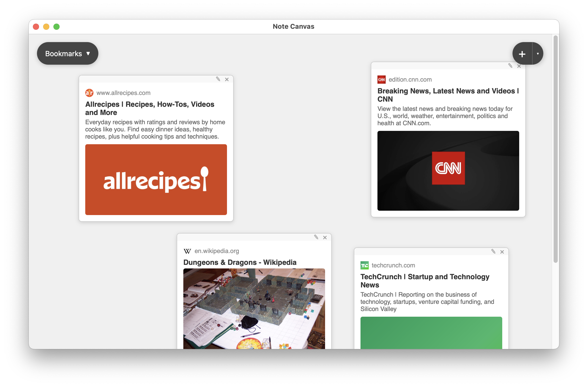
Task: Click the description 'TechCrunch | Reporting on the business'
Action: click(x=427, y=302)
